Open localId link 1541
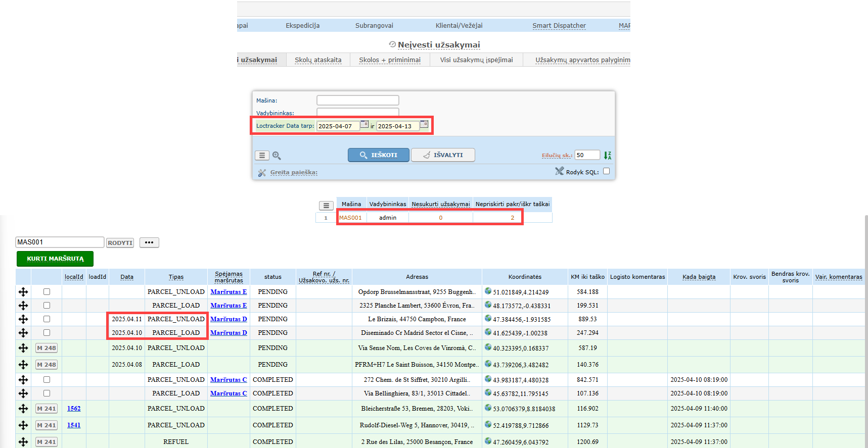This screenshot has width=868, height=448. (74, 425)
